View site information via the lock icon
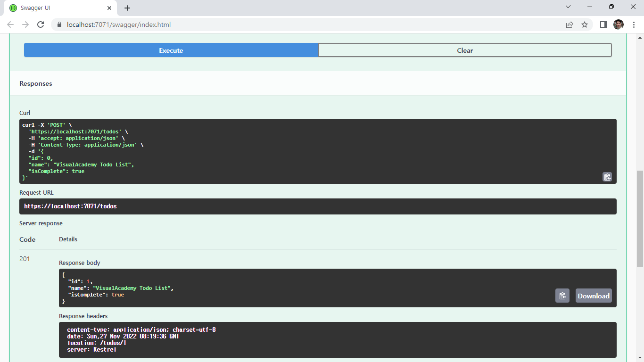644x362 pixels. 59,25
